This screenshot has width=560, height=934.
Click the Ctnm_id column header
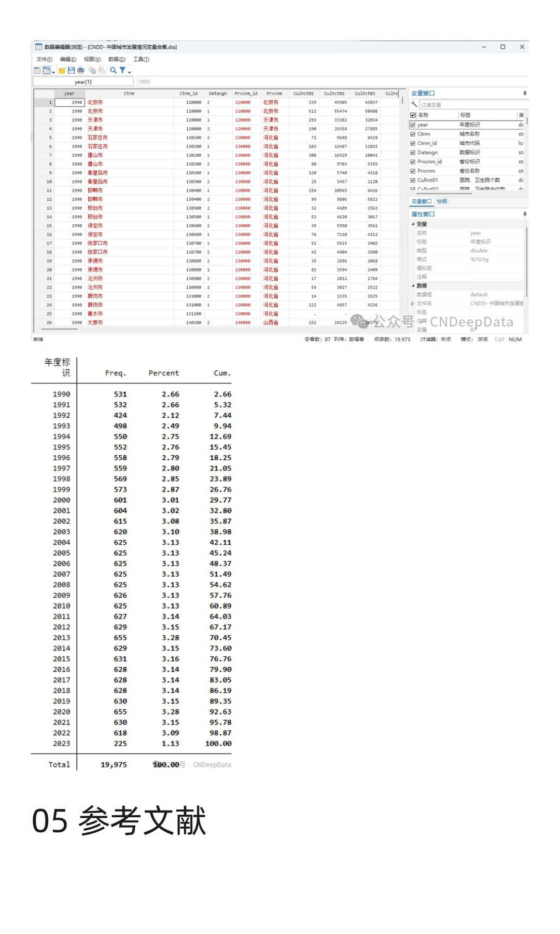coord(189,93)
